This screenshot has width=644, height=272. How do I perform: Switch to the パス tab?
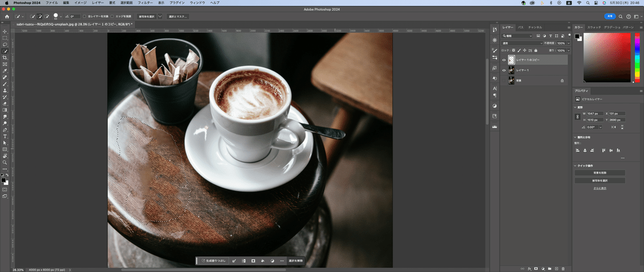coord(521,27)
